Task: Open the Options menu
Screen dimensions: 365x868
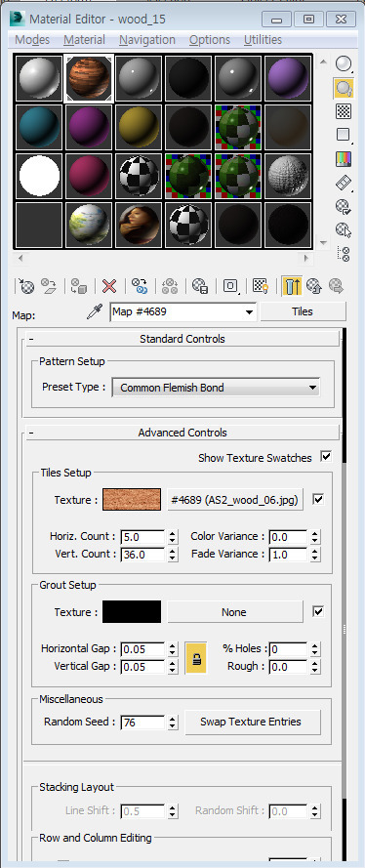Action: point(210,40)
